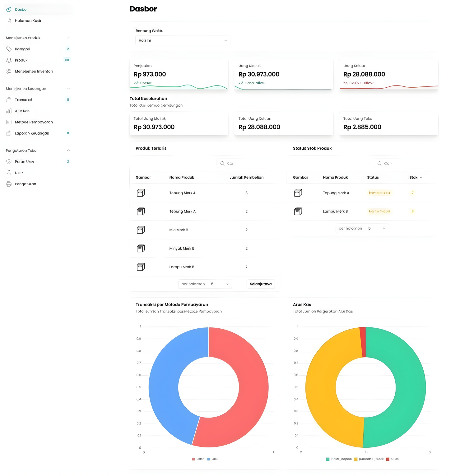This screenshot has width=455, height=476.
Task: Toggle QRIS legend in payment chart
Action: (x=213, y=459)
